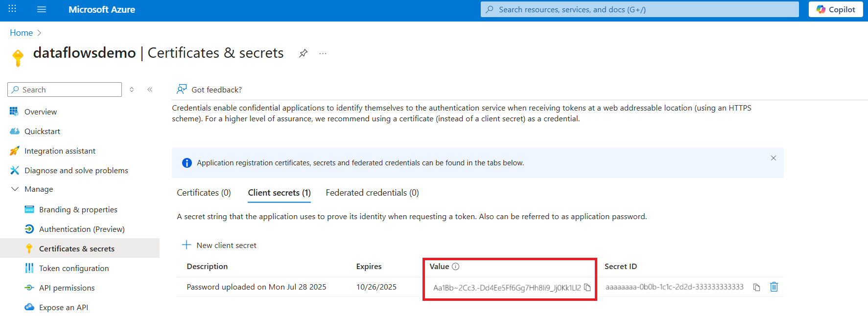Open the Azure portal apps grid icon
The height and width of the screenshot is (316, 868).
point(12,9)
